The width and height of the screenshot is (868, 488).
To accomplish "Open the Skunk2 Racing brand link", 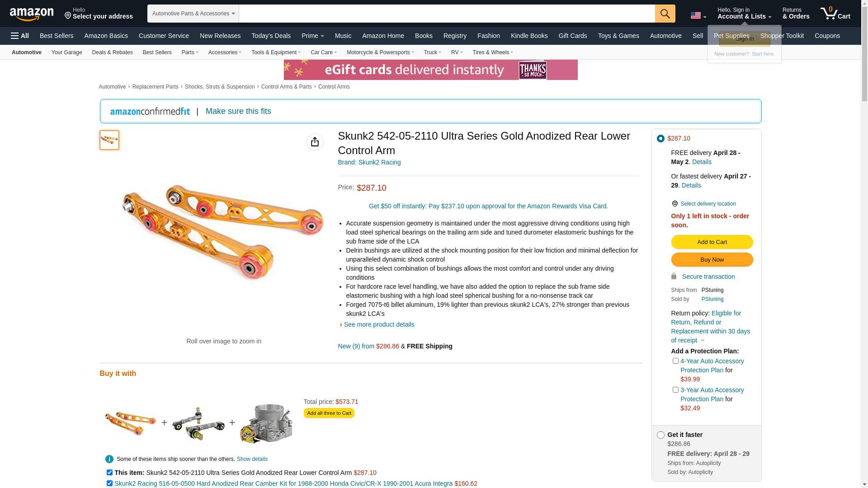I will (369, 162).
